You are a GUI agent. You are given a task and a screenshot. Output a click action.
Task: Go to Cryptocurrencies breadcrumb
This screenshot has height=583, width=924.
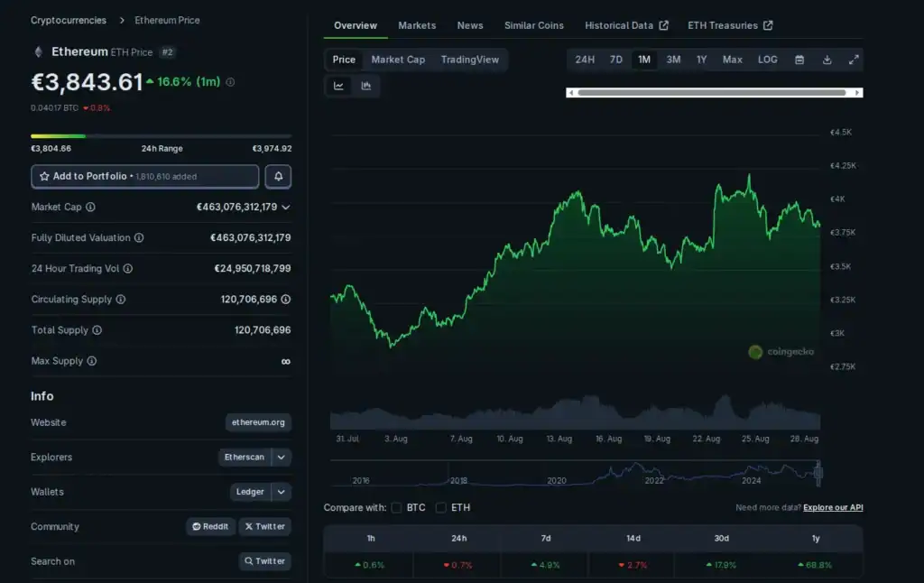pyautogui.click(x=69, y=20)
